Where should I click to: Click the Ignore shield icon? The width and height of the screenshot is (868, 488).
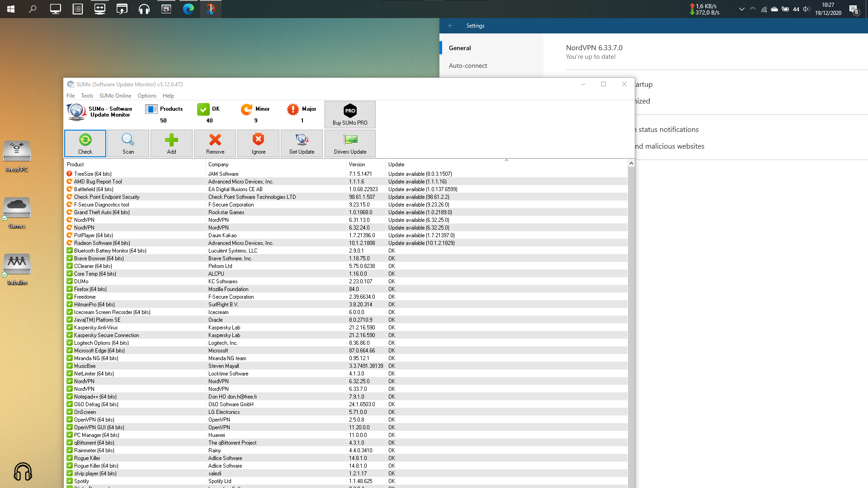click(258, 140)
